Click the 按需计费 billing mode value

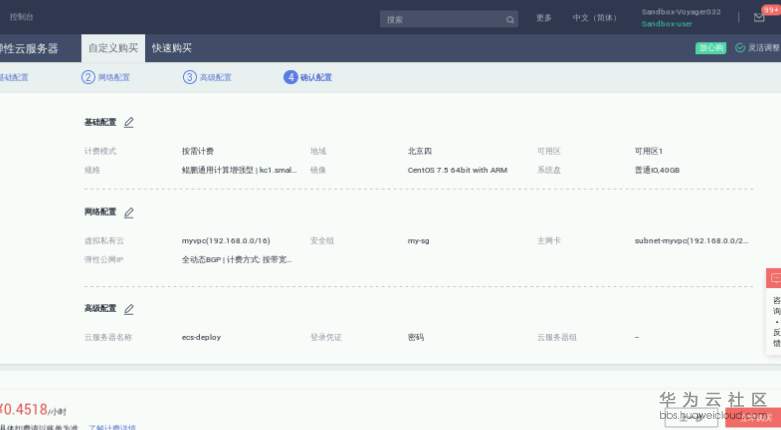[x=198, y=151]
